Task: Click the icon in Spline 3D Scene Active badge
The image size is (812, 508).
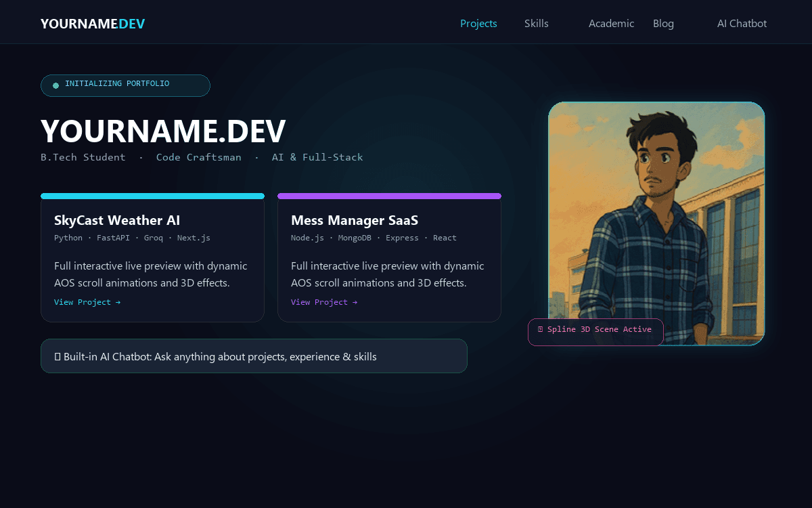Action: coord(540,329)
